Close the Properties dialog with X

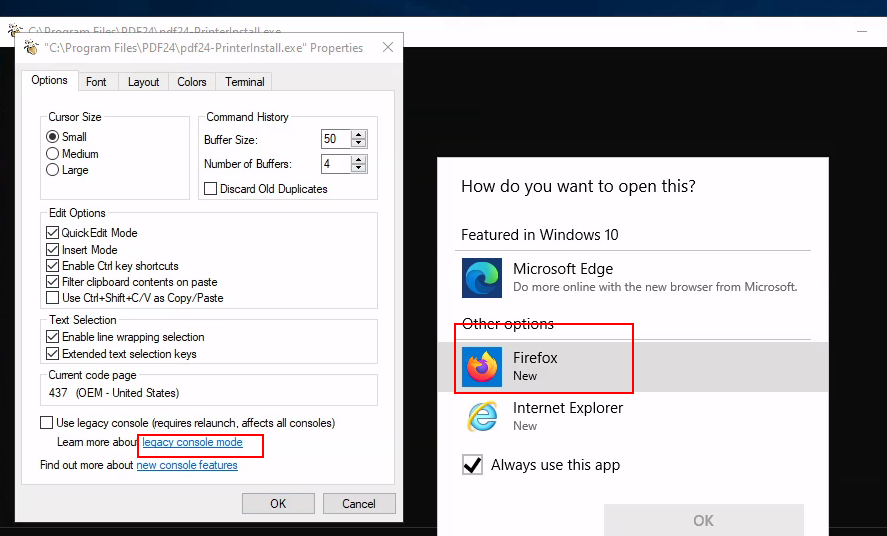[x=387, y=47]
